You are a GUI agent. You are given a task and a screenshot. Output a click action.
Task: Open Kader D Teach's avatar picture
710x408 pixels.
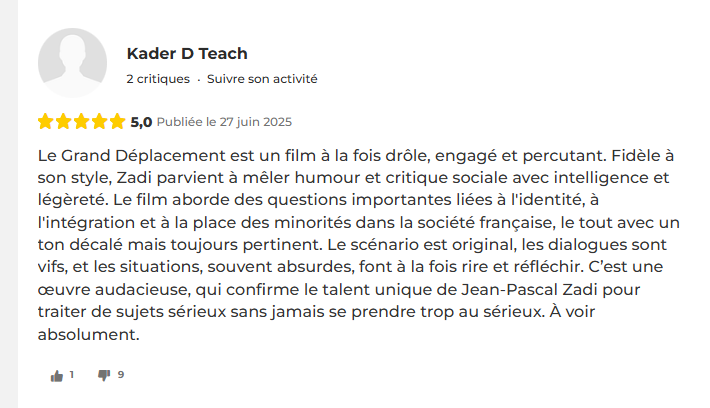[x=72, y=62]
